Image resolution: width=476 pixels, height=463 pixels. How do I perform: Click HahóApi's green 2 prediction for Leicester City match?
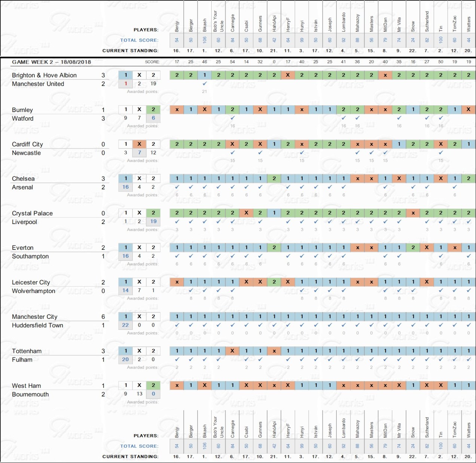click(274, 282)
